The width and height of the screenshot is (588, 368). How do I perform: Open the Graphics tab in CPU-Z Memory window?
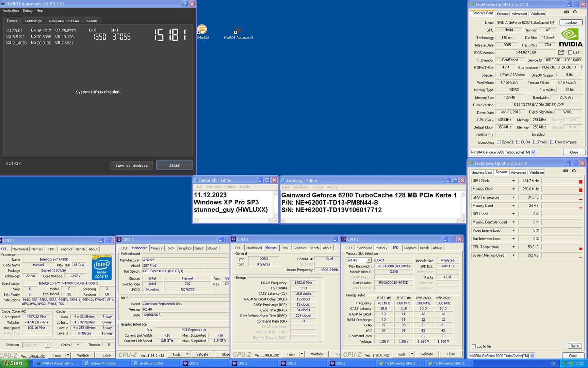[x=300, y=248]
